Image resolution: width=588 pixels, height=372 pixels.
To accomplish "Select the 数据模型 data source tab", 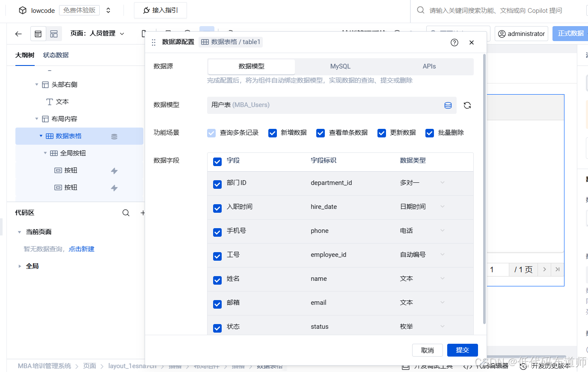I will coord(252,66).
